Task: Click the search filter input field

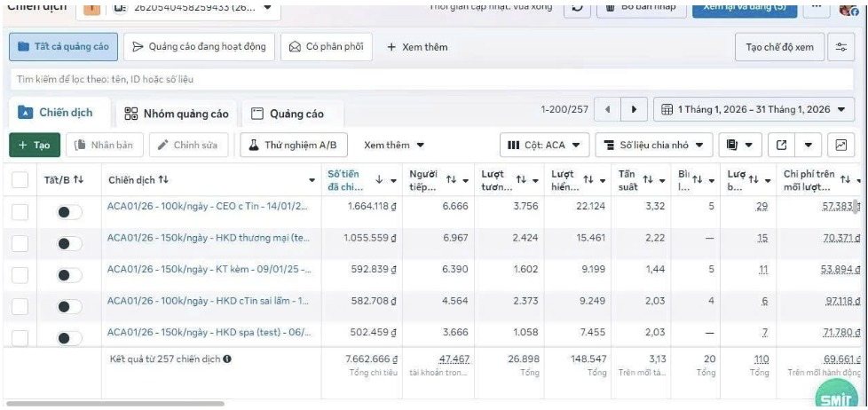Action: [x=432, y=79]
